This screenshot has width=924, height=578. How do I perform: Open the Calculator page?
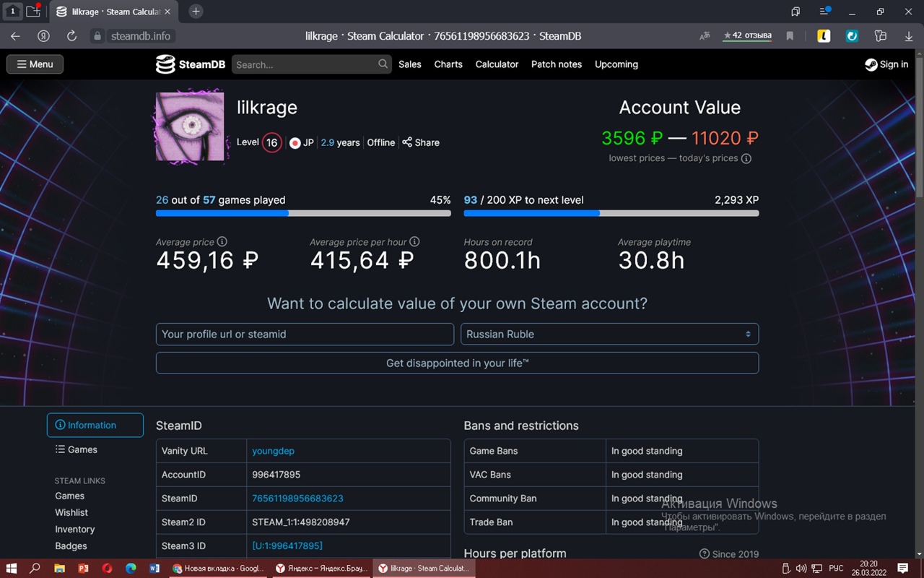click(497, 64)
